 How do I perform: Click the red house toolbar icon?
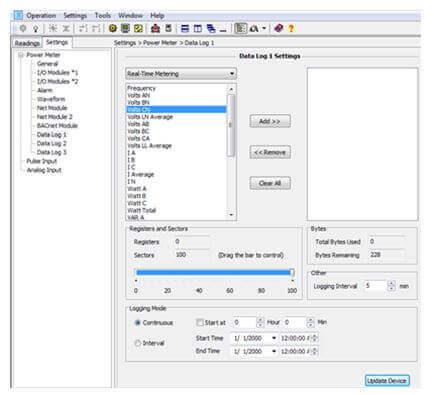pos(155,29)
